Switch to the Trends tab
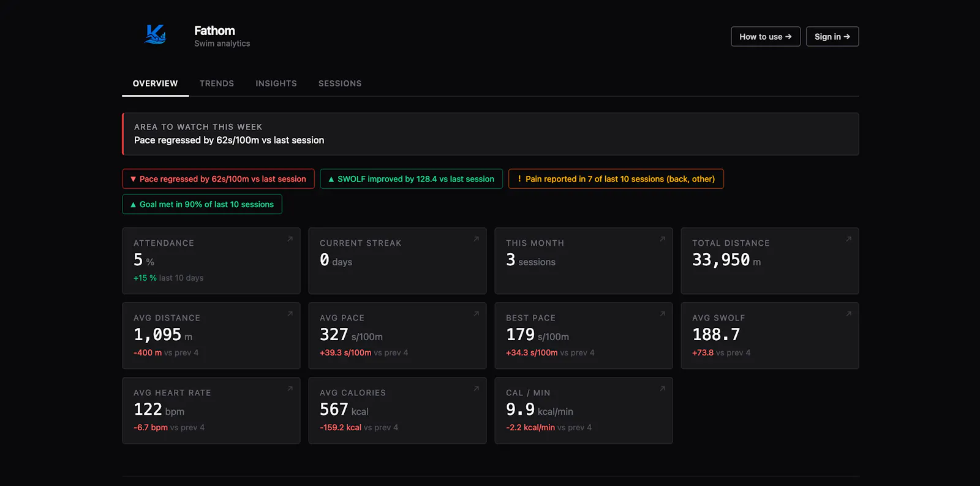The height and width of the screenshot is (486, 980). (217, 83)
